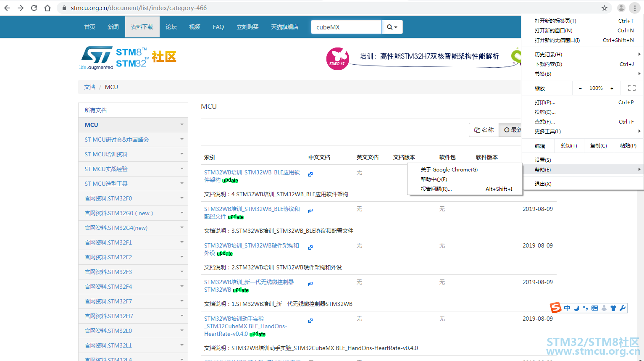
Task: Click the ST life.augmented logo
Action: (x=97, y=58)
